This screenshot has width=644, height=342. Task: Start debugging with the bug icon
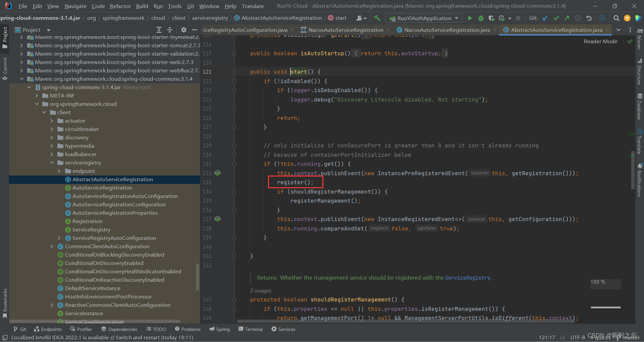click(x=481, y=18)
